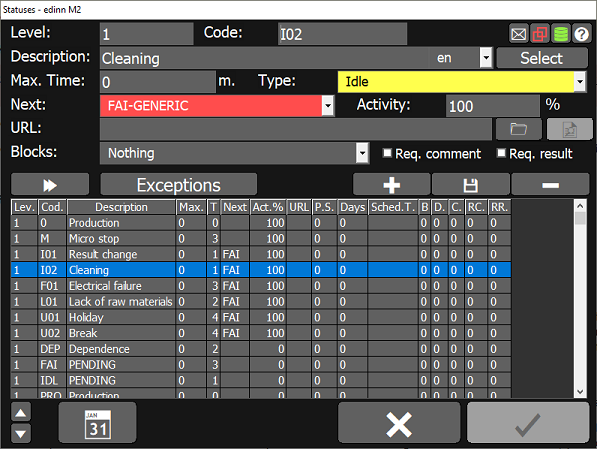Image resolution: width=598 pixels, height=450 pixels.
Task: Expand the Type Idle dropdown
Action: tap(580, 82)
